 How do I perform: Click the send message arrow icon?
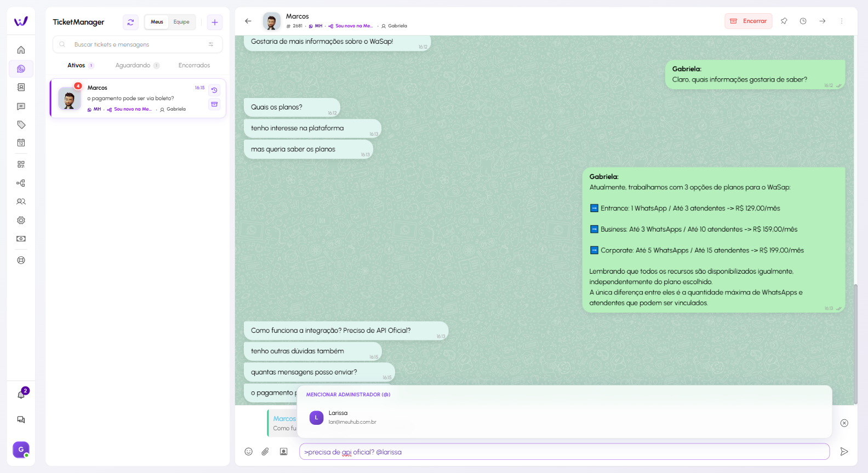pyautogui.click(x=844, y=452)
